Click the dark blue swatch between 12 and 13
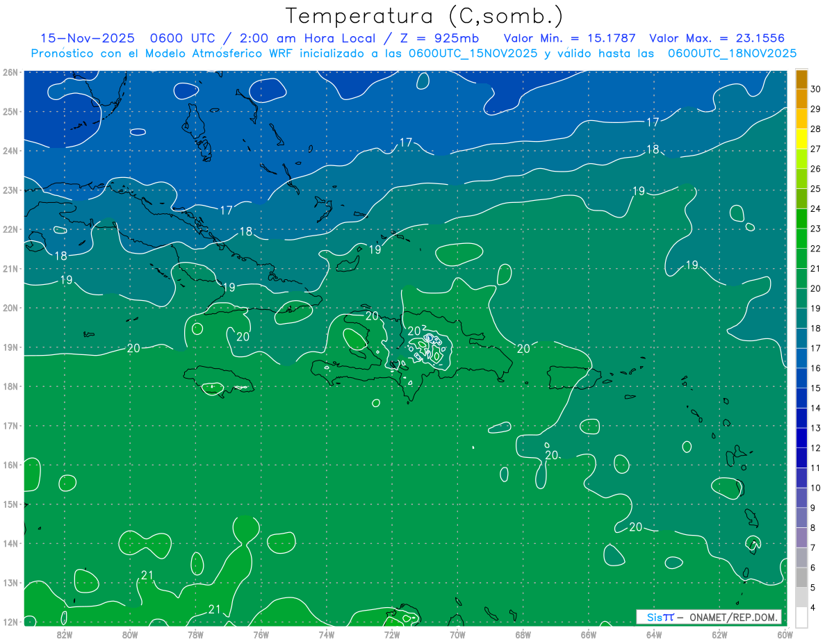 (801, 438)
